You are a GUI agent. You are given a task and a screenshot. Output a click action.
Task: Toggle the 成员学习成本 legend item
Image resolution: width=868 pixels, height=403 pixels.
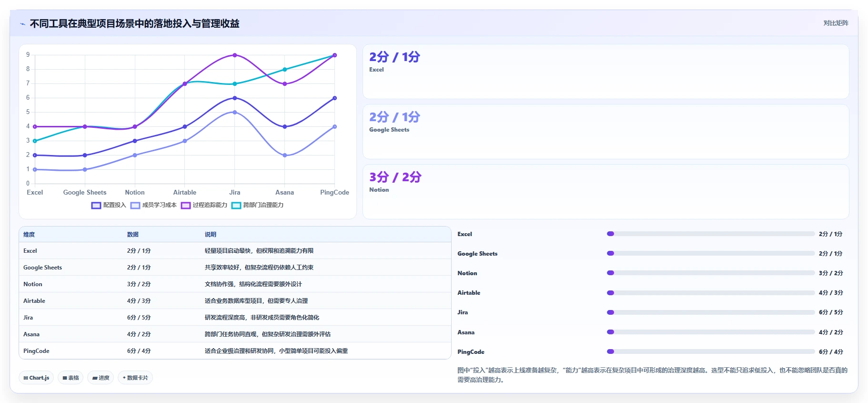[x=154, y=205]
